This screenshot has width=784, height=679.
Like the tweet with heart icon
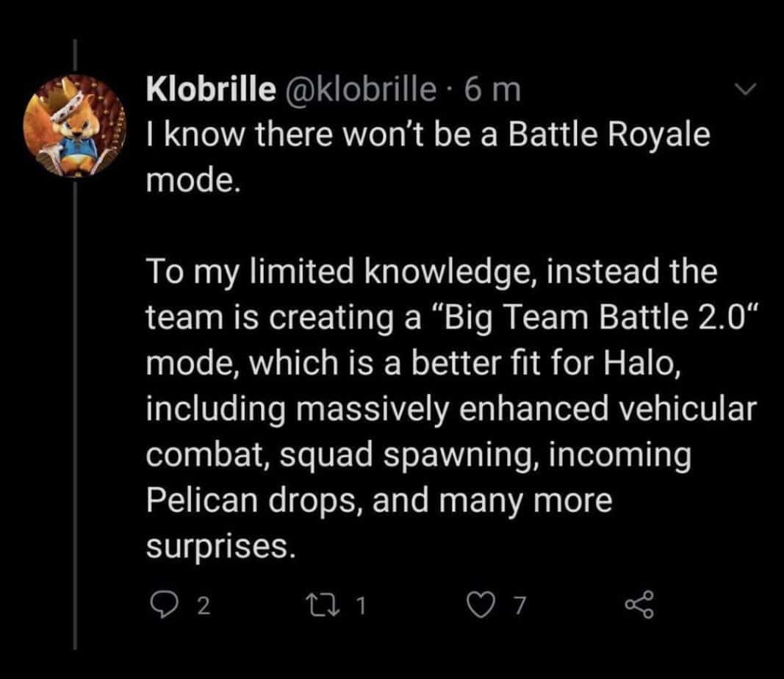pos(481,605)
